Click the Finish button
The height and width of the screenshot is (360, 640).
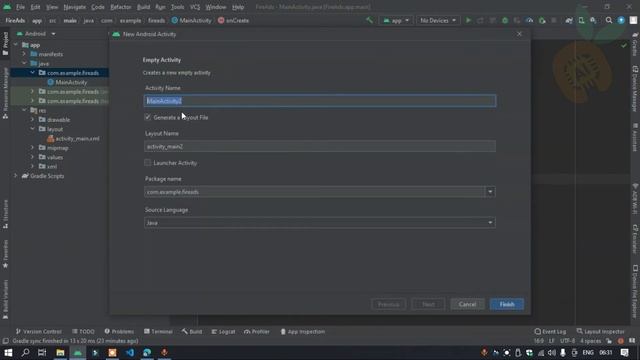(x=507, y=304)
